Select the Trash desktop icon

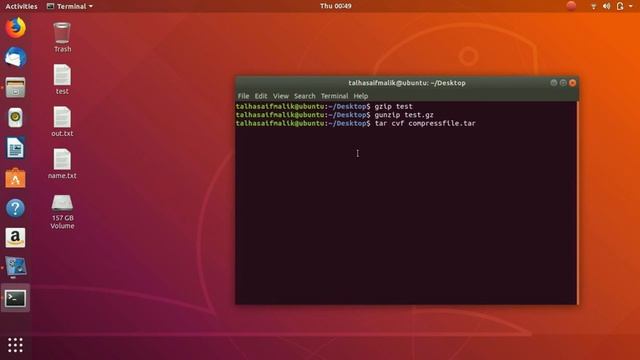pyautogui.click(x=62, y=38)
